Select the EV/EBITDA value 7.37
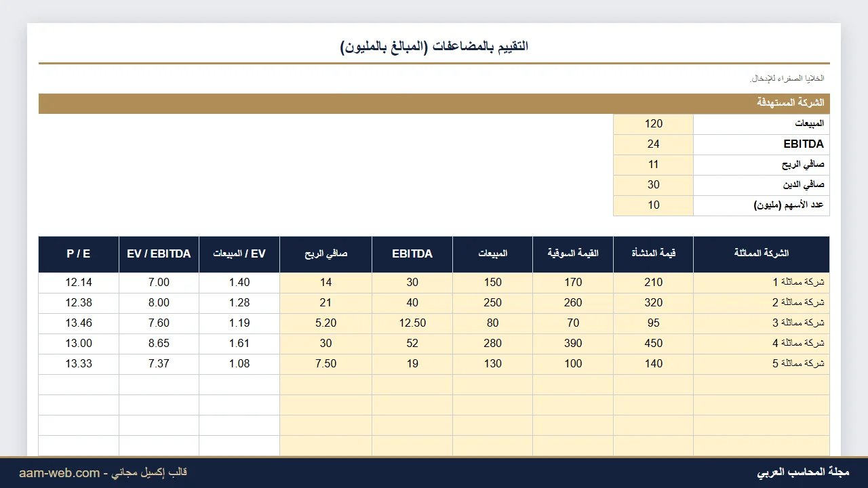The height and width of the screenshot is (488, 868). tap(159, 364)
